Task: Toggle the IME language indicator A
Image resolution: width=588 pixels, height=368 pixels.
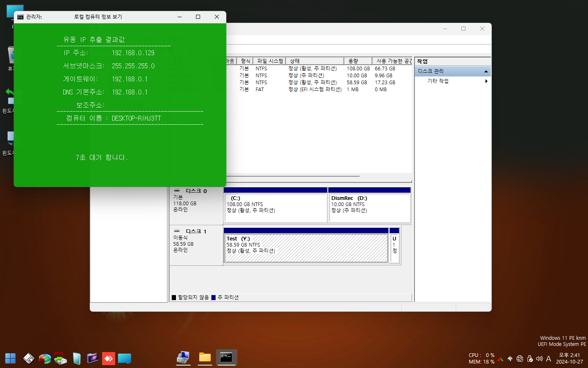Action: click(548, 359)
